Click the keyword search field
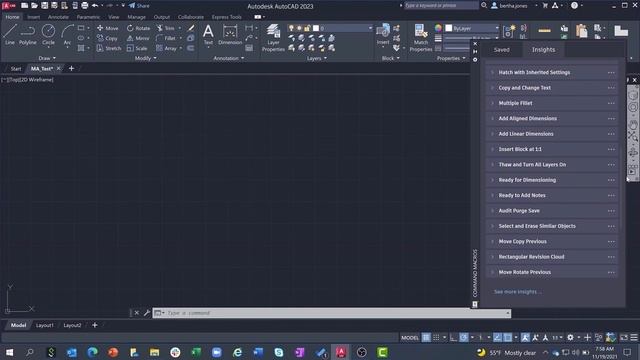The width and height of the screenshot is (640, 360). [x=441, y=6]
